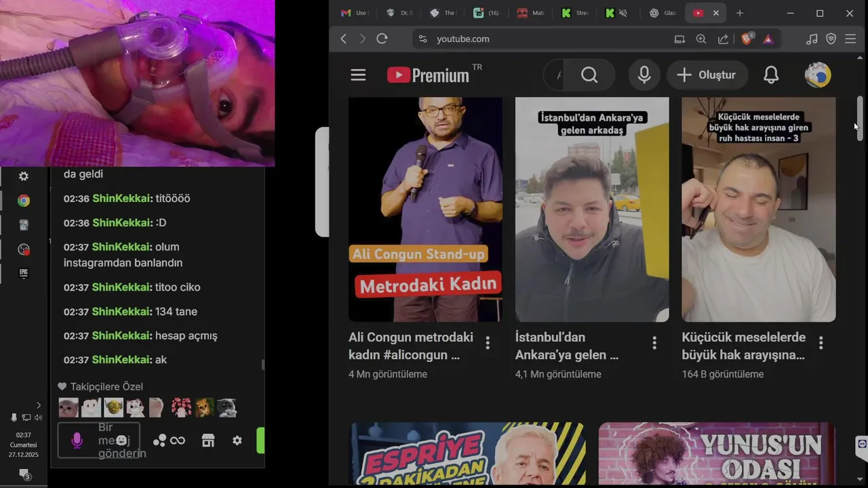Open OBS icon with red dot in taskbar
This screenshot has height=488, width=868.
[24, 249]
